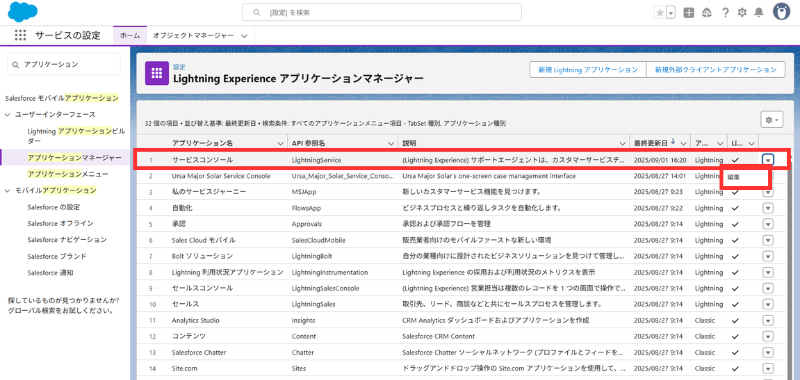Open Salesforce オフライン sidebar item

tap(60, 223)
